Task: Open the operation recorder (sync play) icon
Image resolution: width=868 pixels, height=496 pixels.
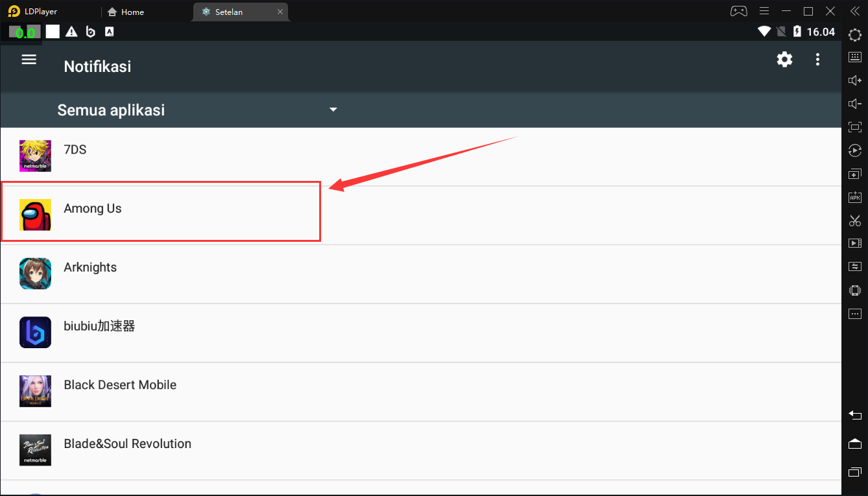Action: tap(855, 150)
